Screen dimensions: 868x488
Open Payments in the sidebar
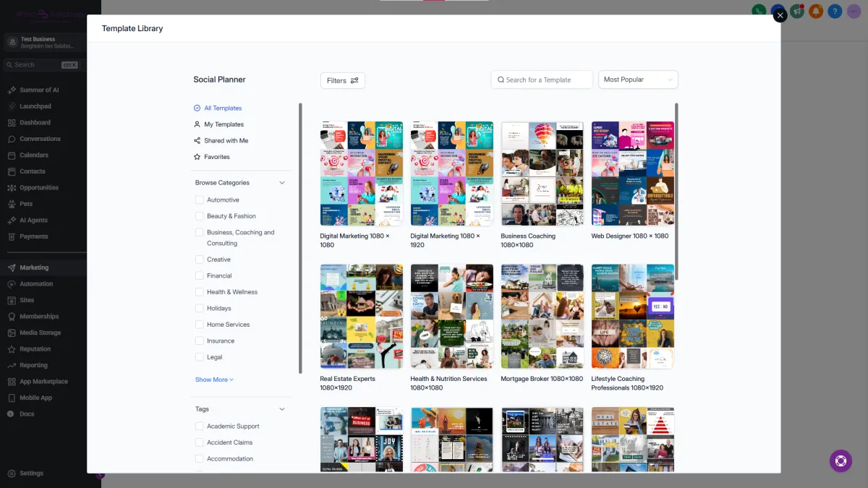(x=33, y=236)
